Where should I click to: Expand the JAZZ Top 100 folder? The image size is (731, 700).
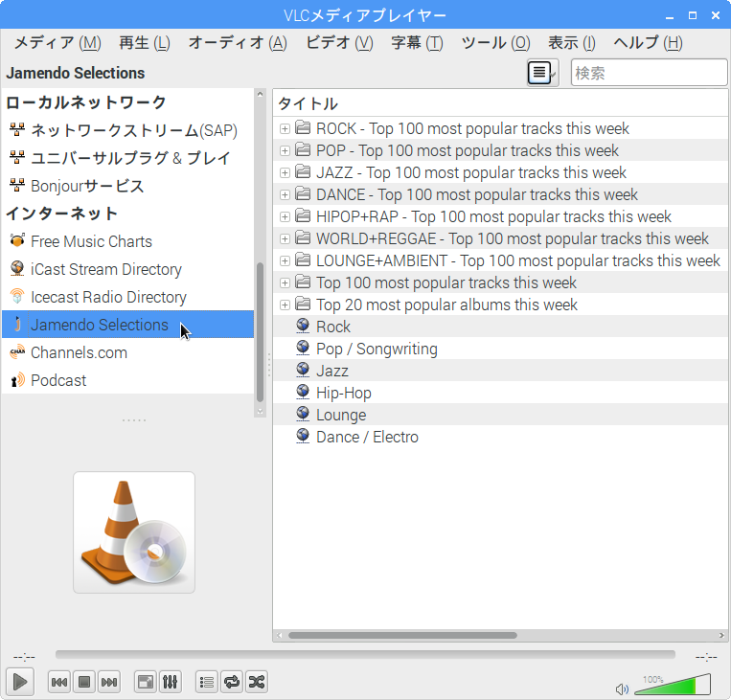285,172
